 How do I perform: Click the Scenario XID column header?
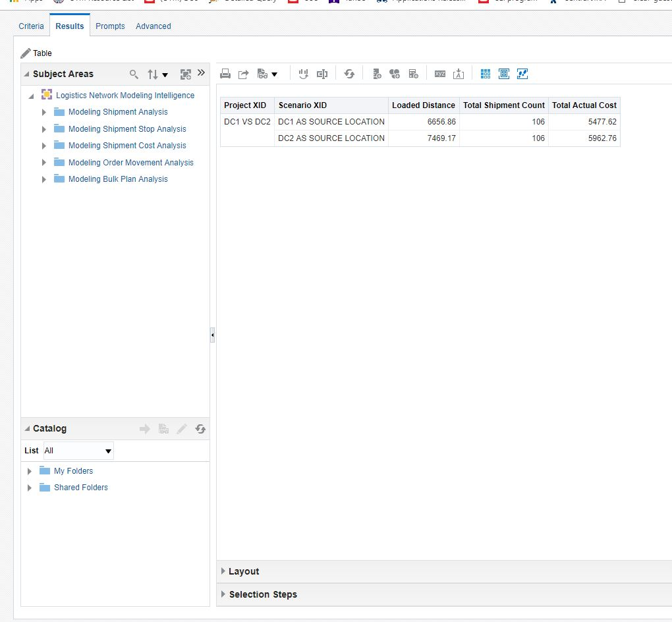(331, 105)
